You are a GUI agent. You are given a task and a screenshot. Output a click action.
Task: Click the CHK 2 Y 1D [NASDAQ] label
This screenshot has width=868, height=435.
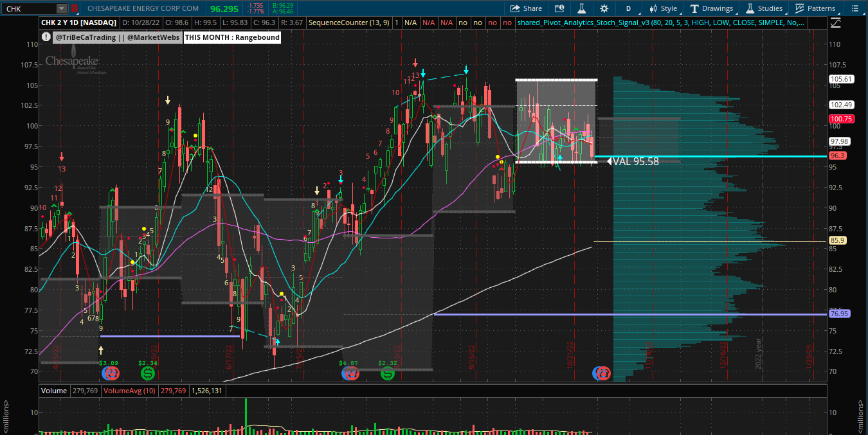tap(79, 22)
